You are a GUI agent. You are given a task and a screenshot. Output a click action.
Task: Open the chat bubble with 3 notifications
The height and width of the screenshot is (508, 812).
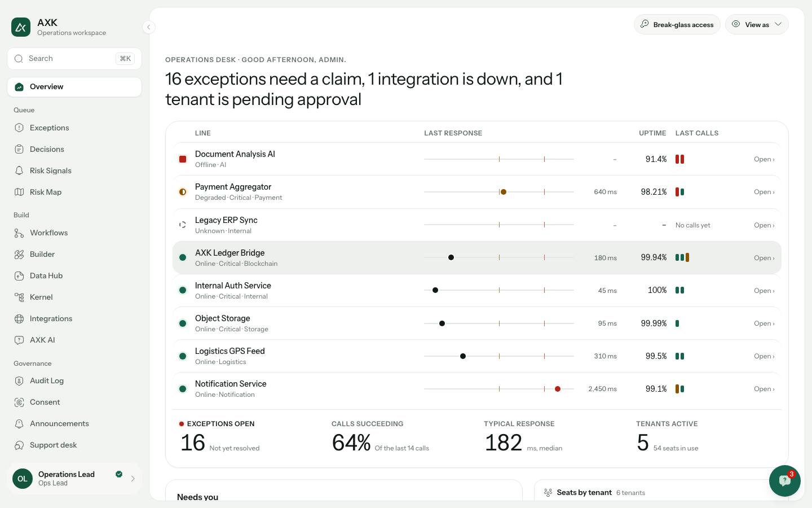(784, 481)
